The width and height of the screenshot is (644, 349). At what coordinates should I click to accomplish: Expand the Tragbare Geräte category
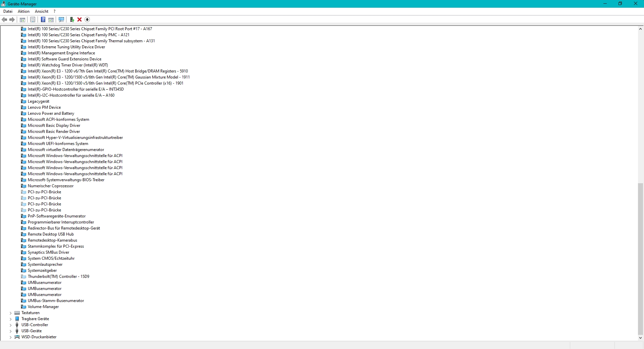10,319
